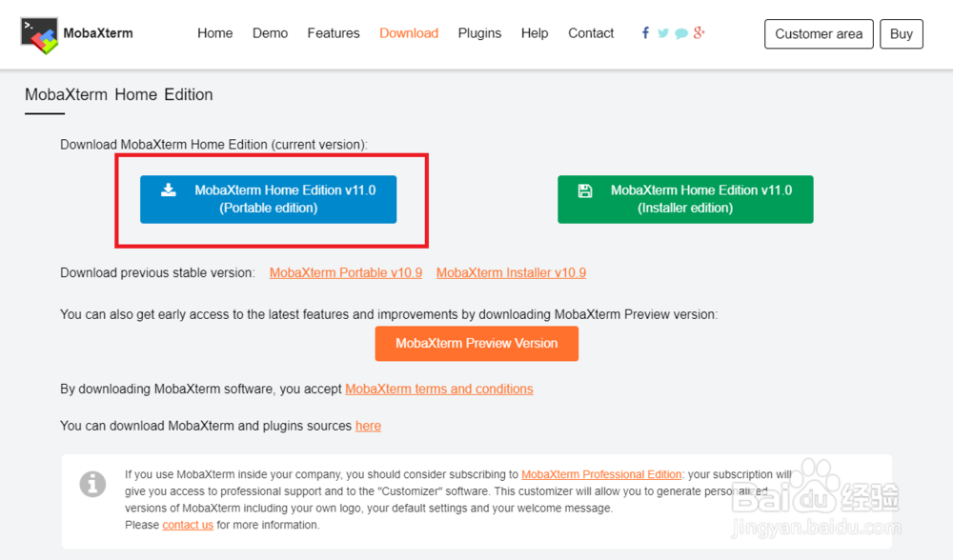This screenshot has width=953, height=560.
Task: Open the Contact page
Action: [591, 33]
